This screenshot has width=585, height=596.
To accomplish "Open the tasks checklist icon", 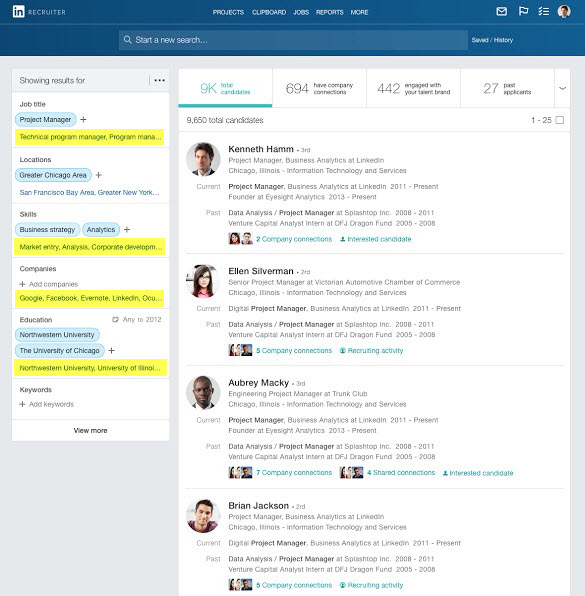I will point(544,11).
